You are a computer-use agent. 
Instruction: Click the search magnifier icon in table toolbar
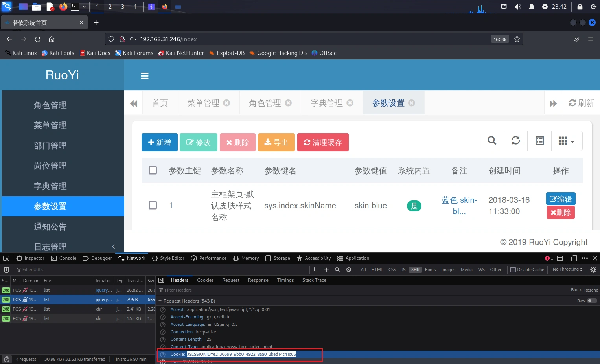click(491, 141)
